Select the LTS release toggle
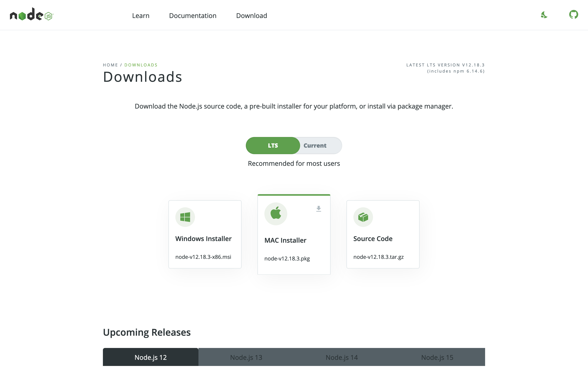Image resolution: width=588 pixels, height=368 pixels. tap(273, 146)
